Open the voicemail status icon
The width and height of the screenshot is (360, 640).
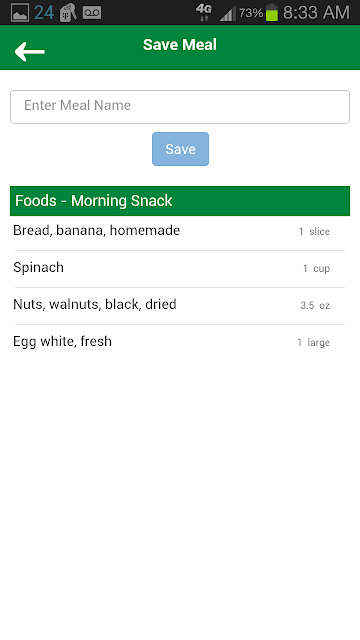92,13
